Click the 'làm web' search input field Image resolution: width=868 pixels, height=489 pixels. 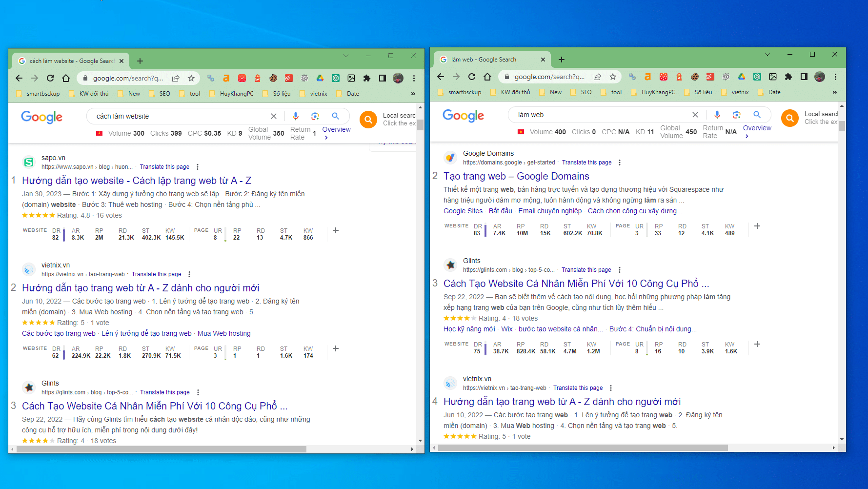600,115
